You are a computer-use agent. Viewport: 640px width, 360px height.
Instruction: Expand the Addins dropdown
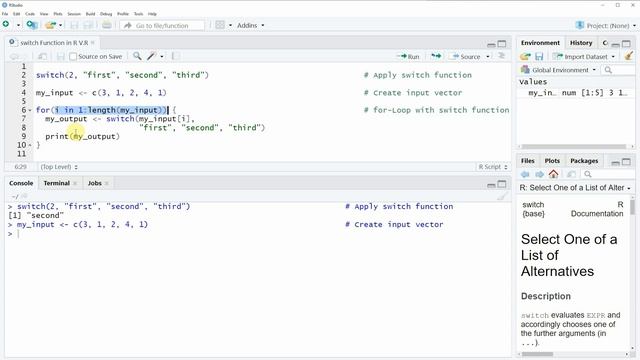[251, 25]
